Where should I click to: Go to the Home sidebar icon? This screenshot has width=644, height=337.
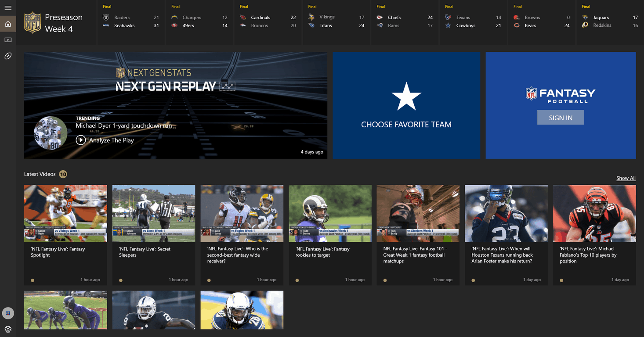(8, 24)
